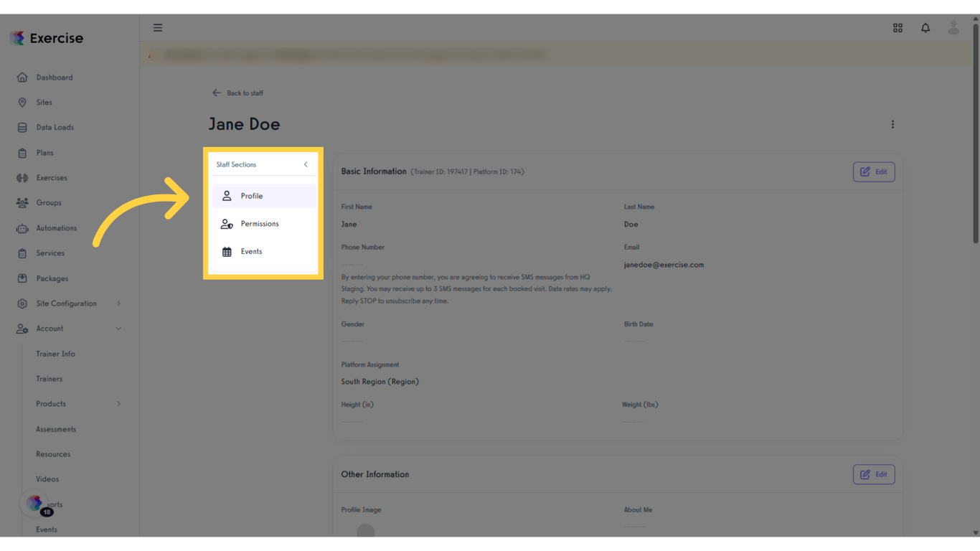
Task: Click the hamburger menu icon
Action: tap(158, 28)
